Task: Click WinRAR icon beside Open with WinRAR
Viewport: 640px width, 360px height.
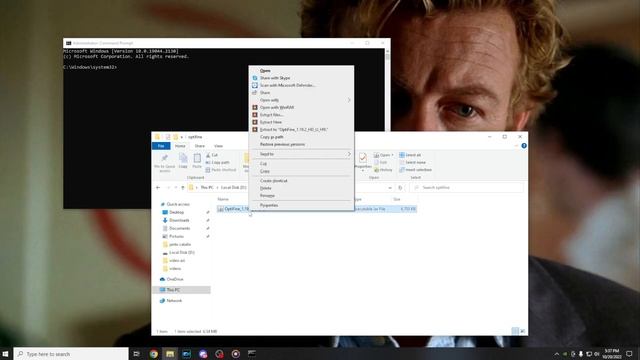Action: click(x=255, y=107)
